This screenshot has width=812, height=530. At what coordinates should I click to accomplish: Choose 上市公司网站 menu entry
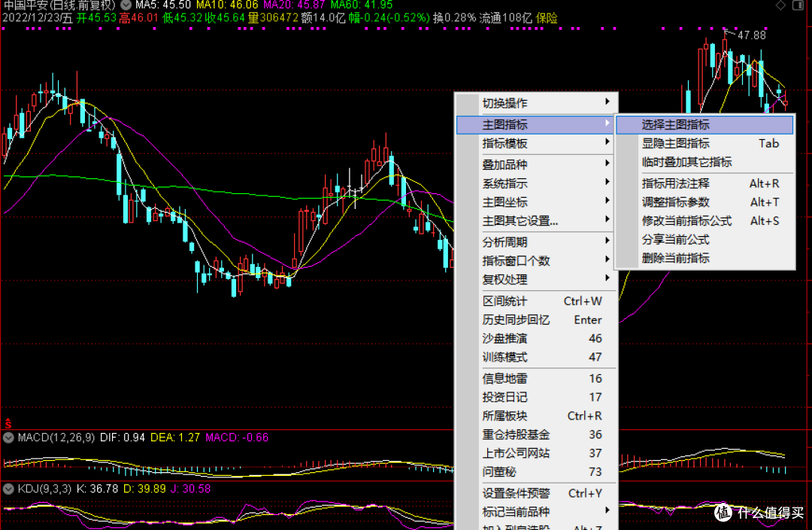(x=537, y=453)
